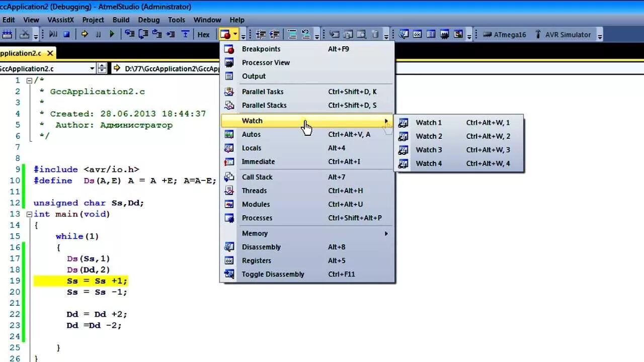Open the debug windows dropdown arrow
Image resolution: width=644 pixels, height=362 pixels.
point(235,35)
